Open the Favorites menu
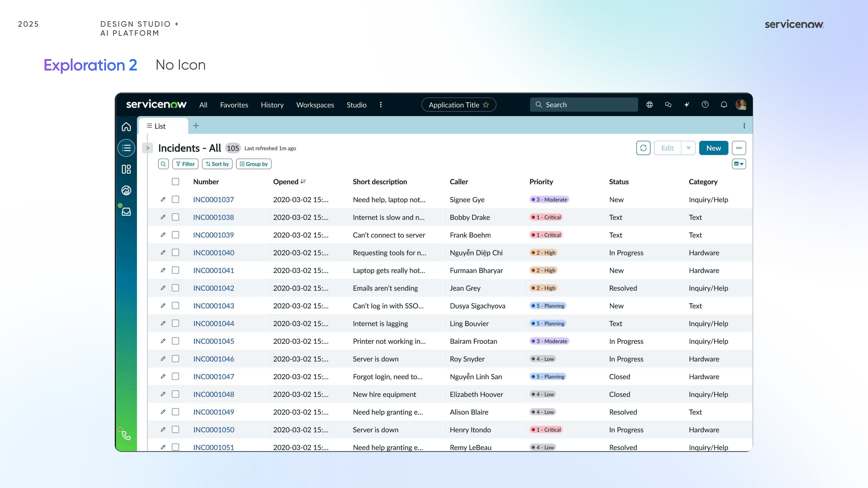 pos(234,105)
